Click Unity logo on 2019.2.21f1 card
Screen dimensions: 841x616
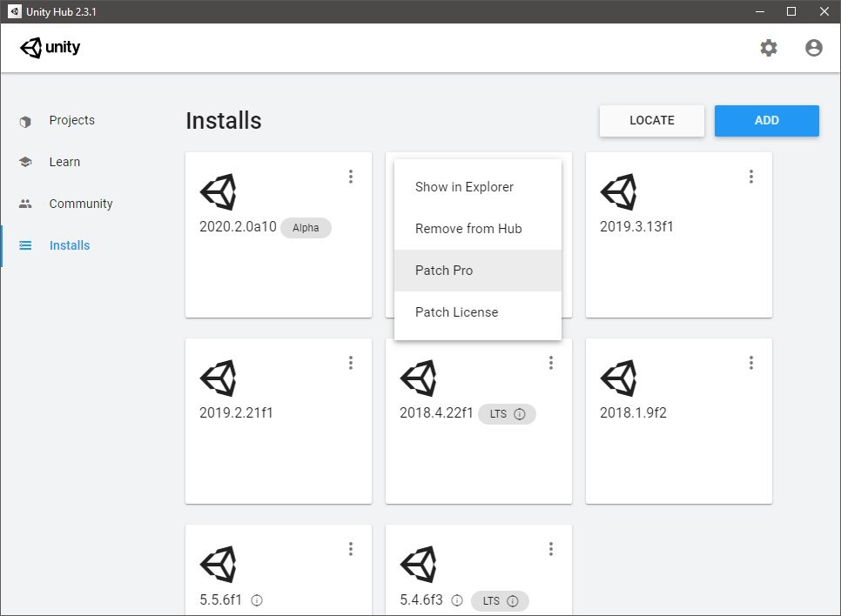pos(219,378)
